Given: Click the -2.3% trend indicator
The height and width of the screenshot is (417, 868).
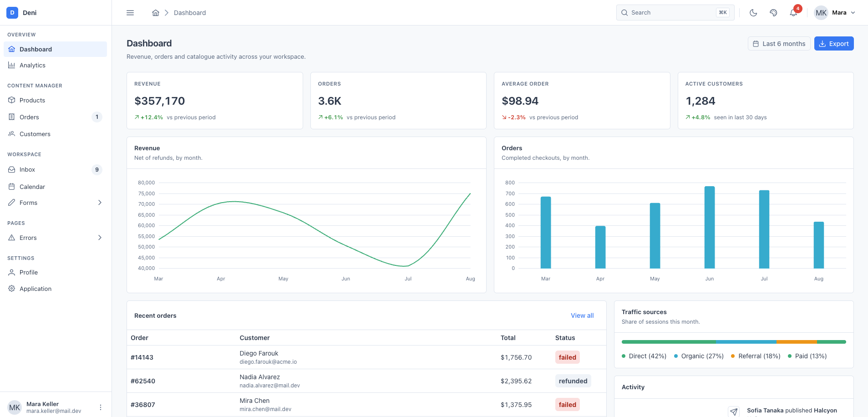Looking at the screenshot, I should (x=514, y=117).
